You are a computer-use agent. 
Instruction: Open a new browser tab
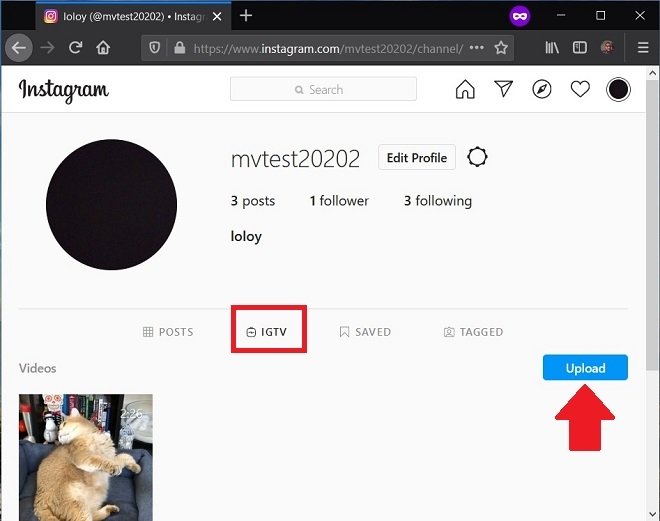246,16
